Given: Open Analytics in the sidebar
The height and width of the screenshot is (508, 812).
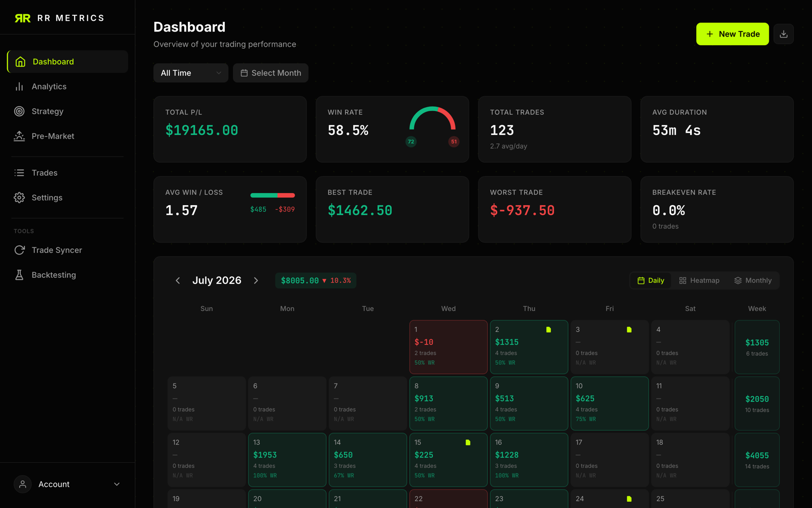Looking at the screenshot, I should pos(67,86).
